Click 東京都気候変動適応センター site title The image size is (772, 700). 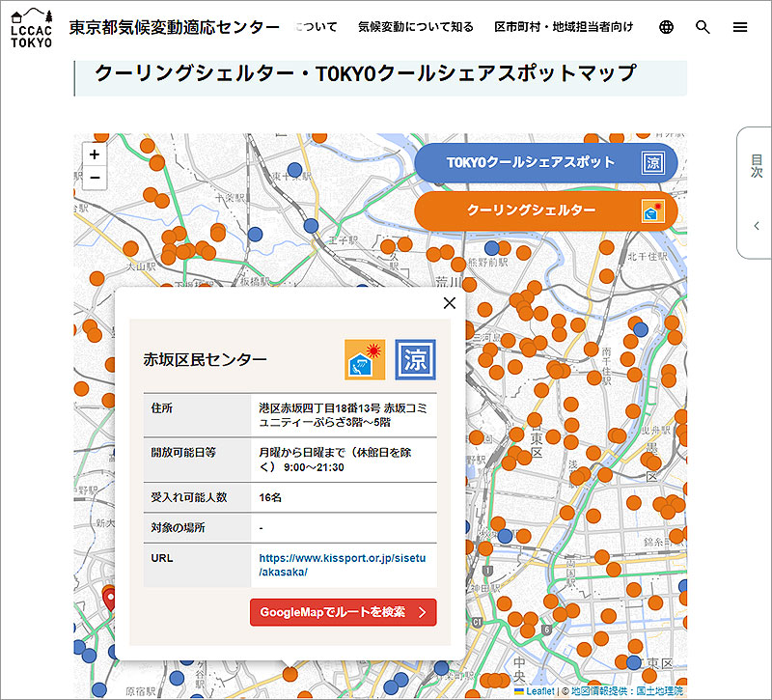click(x=175, y=27)
